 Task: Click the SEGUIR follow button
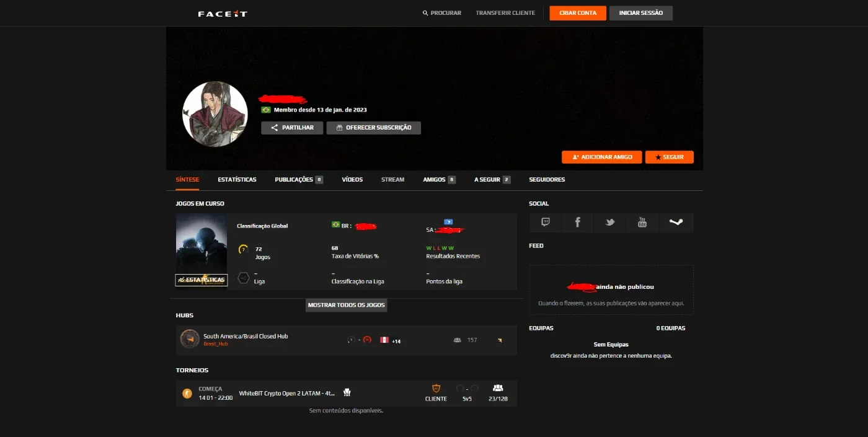(670, 157)
